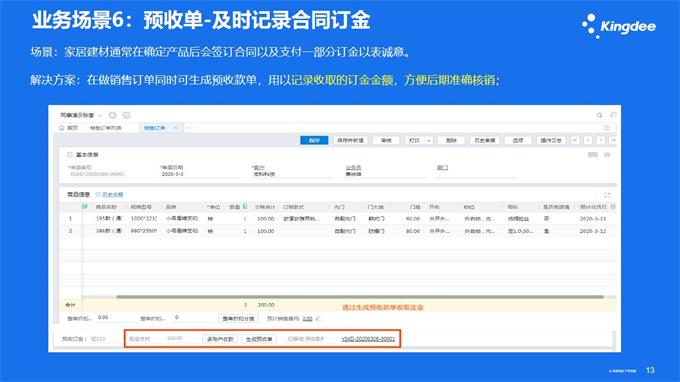The image size is (680, 382).
Task: Click the 整单折扣分摊 button
Action: [239, 319]
